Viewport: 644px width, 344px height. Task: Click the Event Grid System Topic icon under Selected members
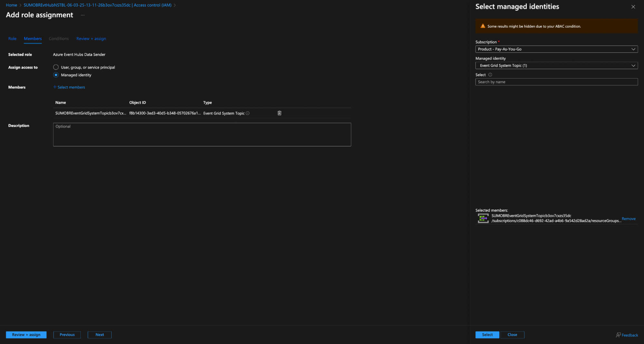point(483,218)
